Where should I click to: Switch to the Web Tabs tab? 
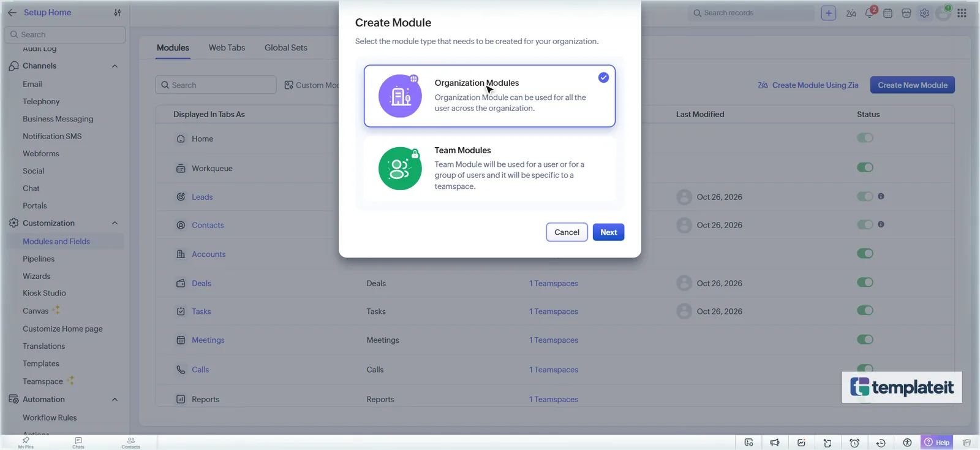(x=227, y=48)
